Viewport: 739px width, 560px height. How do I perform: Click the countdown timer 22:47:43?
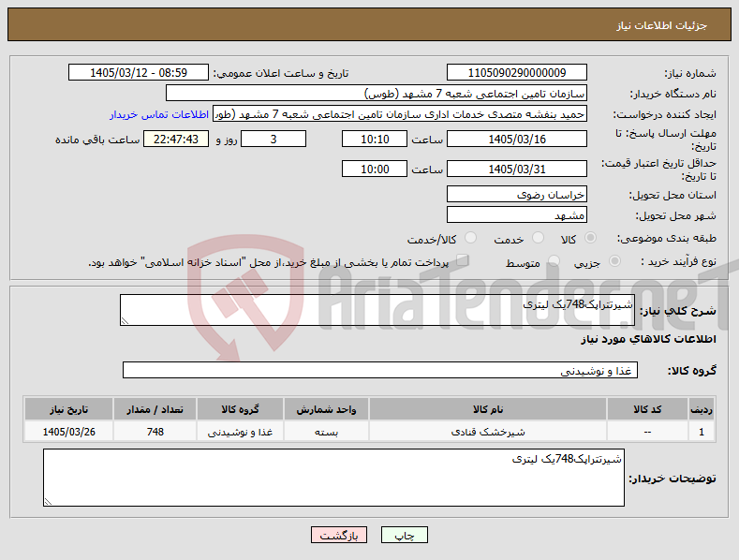pos(176,139)
